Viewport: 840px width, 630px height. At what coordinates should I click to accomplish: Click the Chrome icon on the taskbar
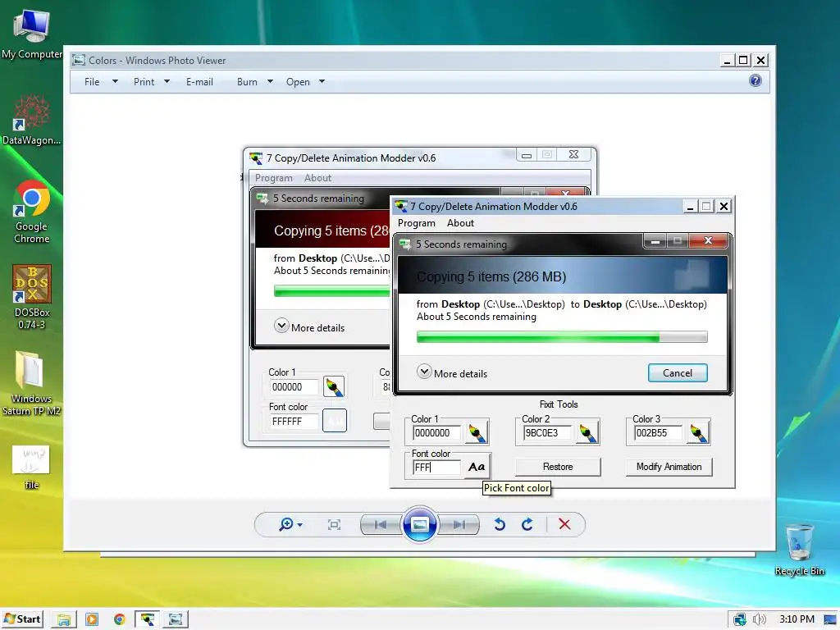click(120, 619)
